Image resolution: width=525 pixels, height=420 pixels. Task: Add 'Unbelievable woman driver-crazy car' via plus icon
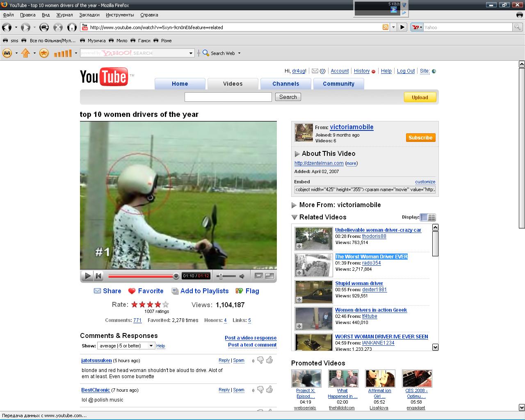click(x=299, y=246)
